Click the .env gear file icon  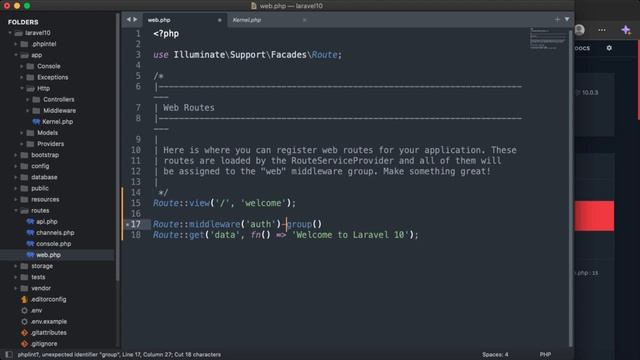tap(24, 310)
